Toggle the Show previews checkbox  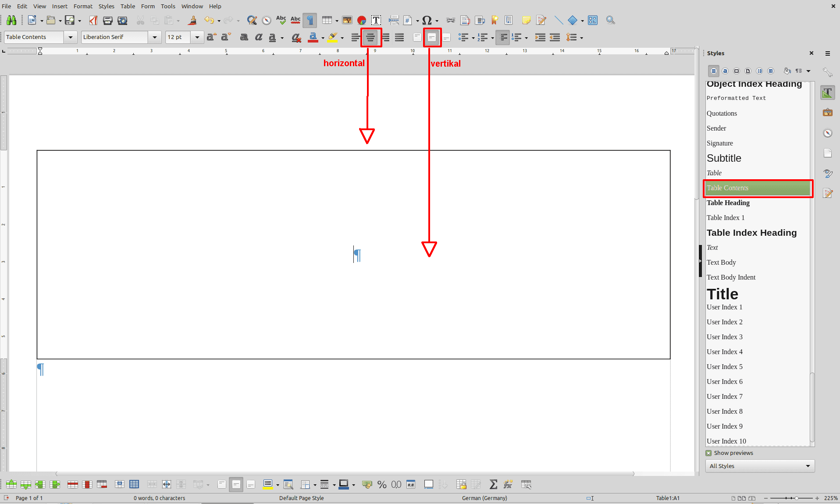(709, 453)
